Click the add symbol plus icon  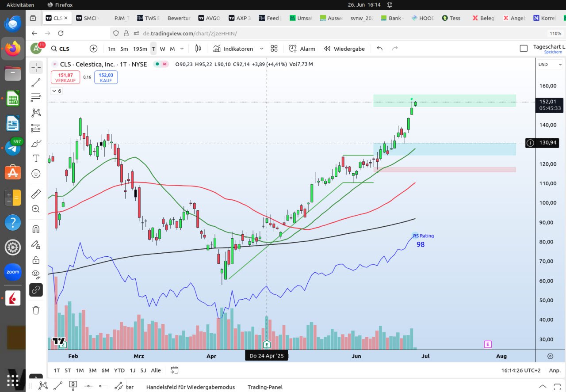93,49
